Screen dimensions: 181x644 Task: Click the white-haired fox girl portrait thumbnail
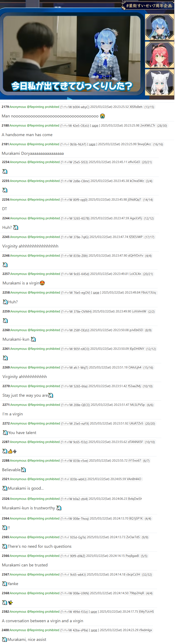point(159,82)
